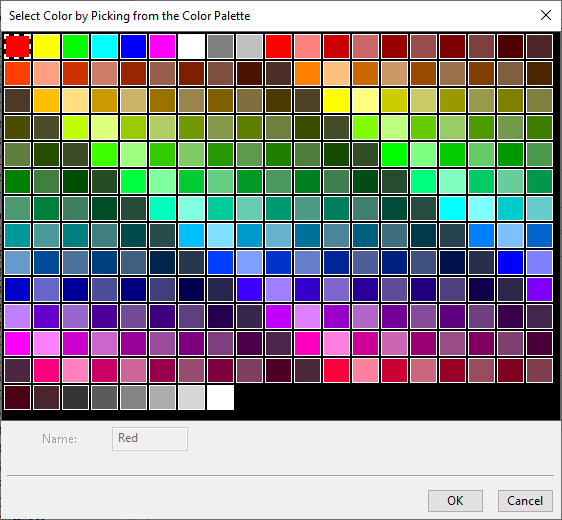Select the lightest gray swatch beside bottom white
This screenshot has width=562, height=520.
[x=191, y=397]
